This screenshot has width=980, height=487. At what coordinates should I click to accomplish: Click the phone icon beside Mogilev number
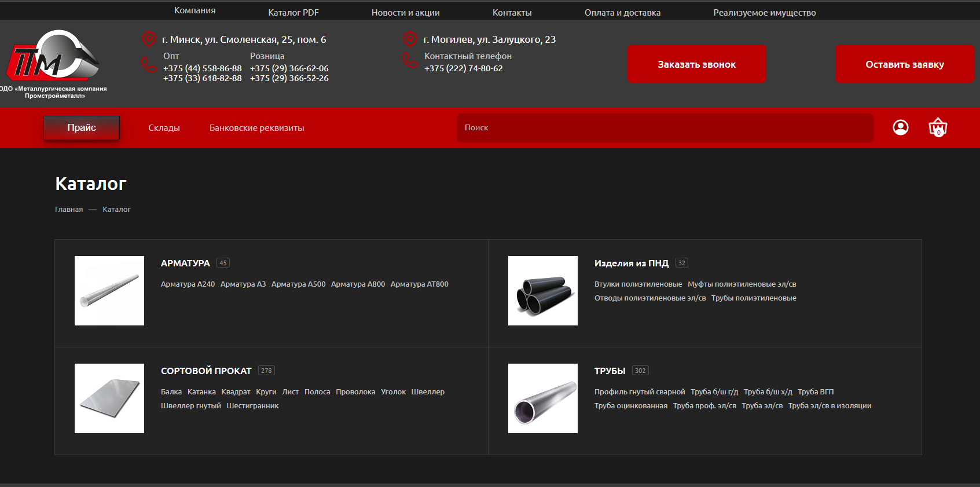coord(410,60)
